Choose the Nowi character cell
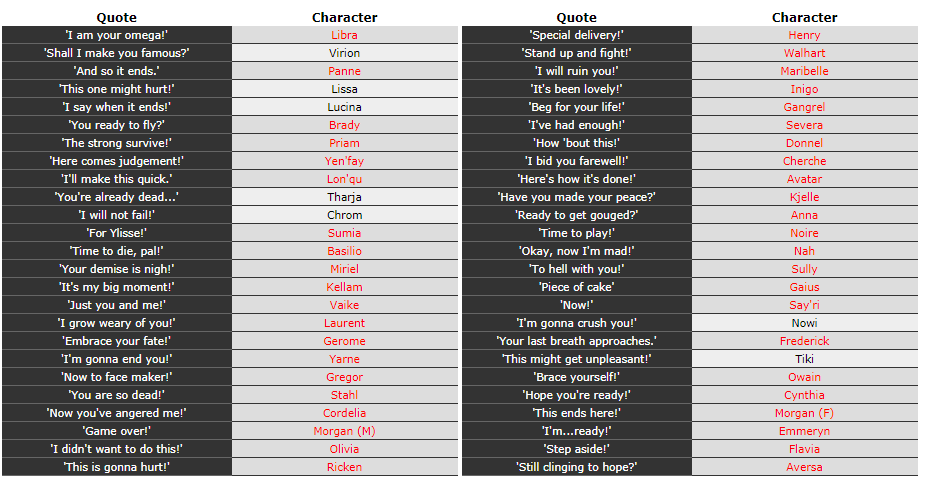Viewport: 930px width, 499px height. (805, 323)
